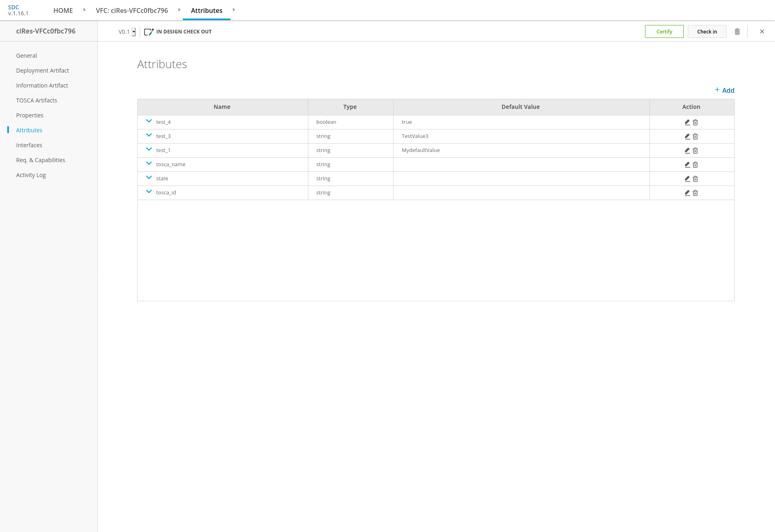Open the Properties section in sidebar

pos(30,115)
